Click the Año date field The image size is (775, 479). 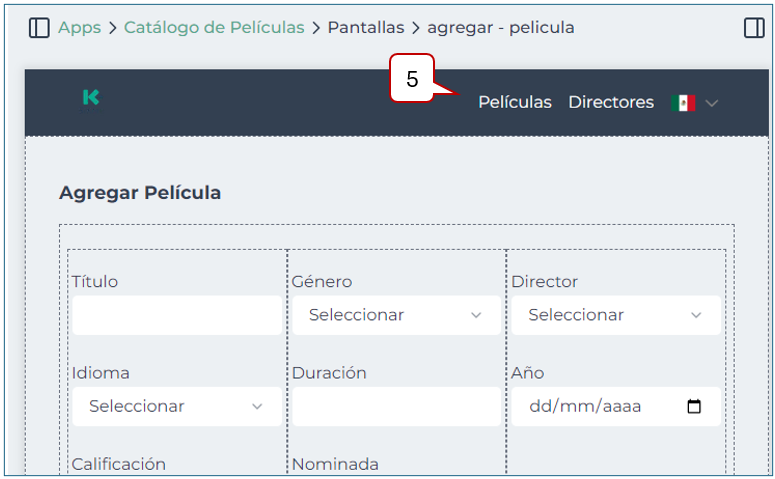click(x=600, y=407)
